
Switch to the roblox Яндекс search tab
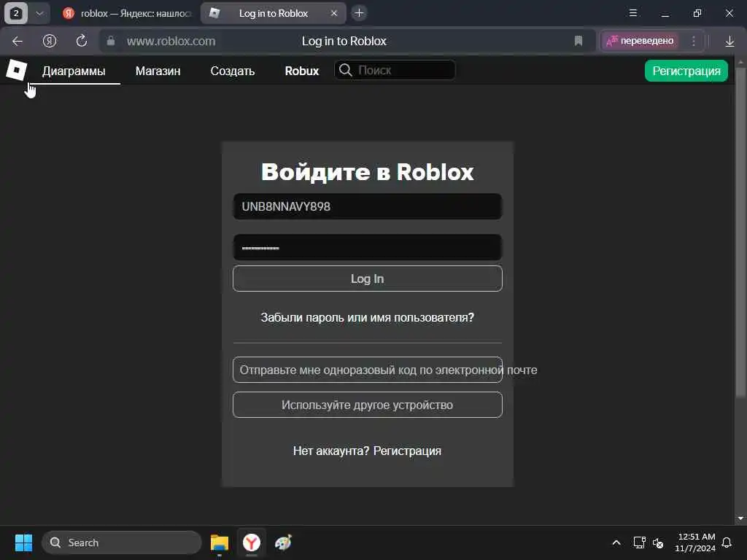(126, 13)
